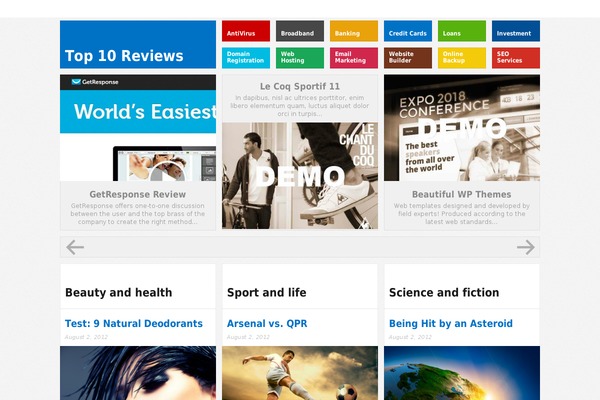
Task: Click the soccer player article photo
Action: [300, 373]
